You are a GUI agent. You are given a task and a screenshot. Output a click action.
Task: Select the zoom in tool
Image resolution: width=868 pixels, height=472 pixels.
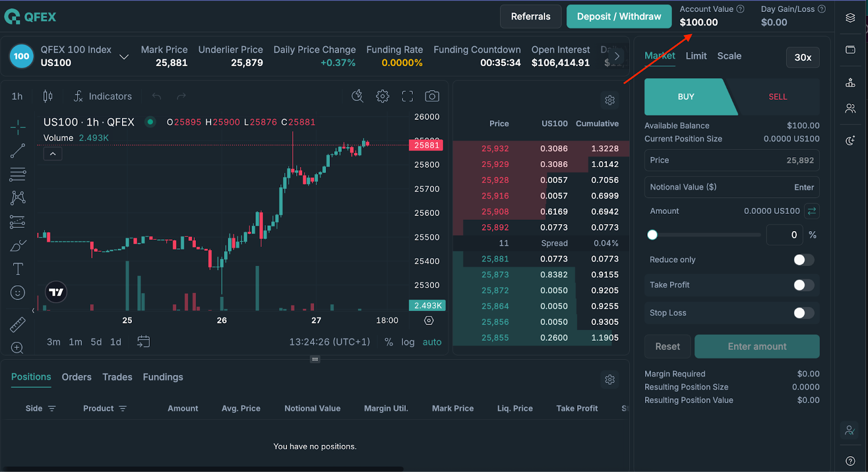(x=17, y=348)
